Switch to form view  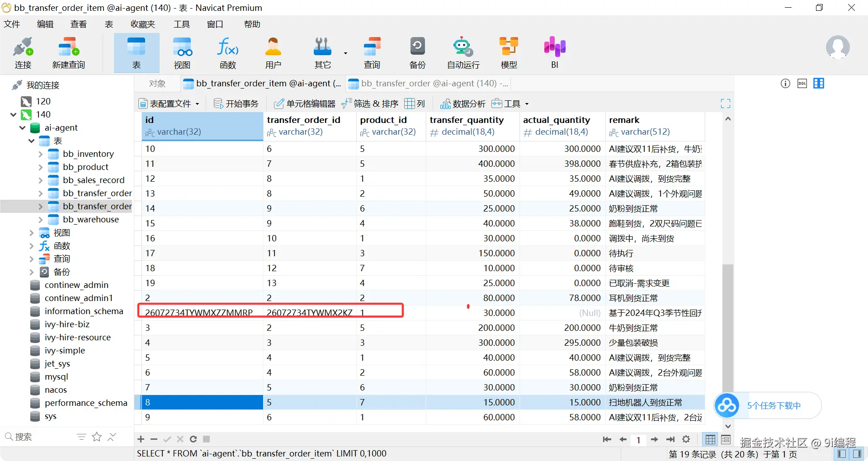726,439
